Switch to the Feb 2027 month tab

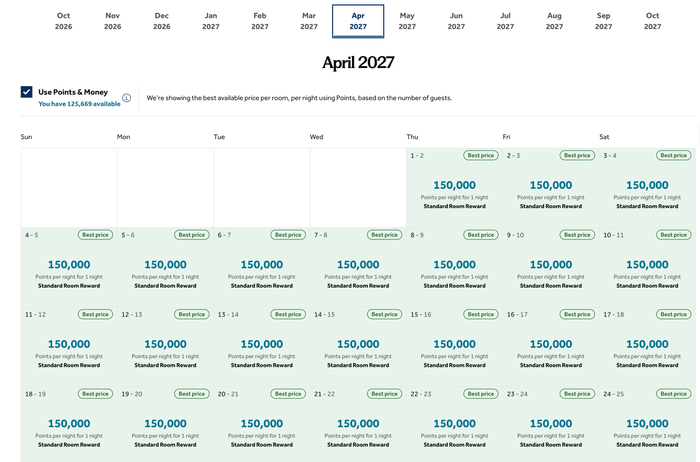(260, 21)
